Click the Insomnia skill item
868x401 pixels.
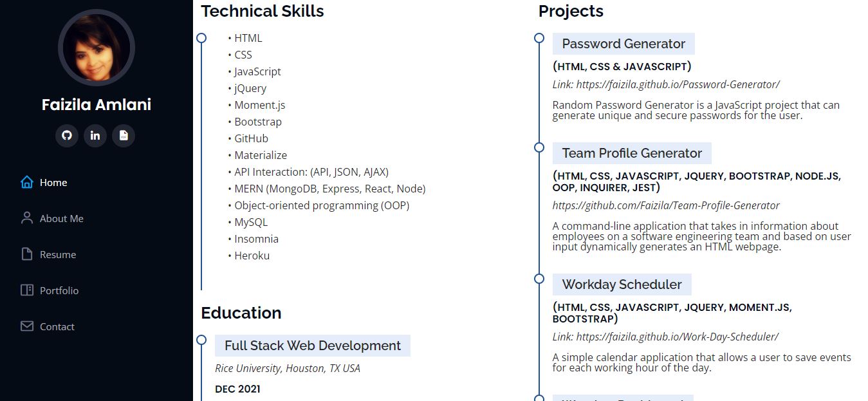[x=257, y=239]
